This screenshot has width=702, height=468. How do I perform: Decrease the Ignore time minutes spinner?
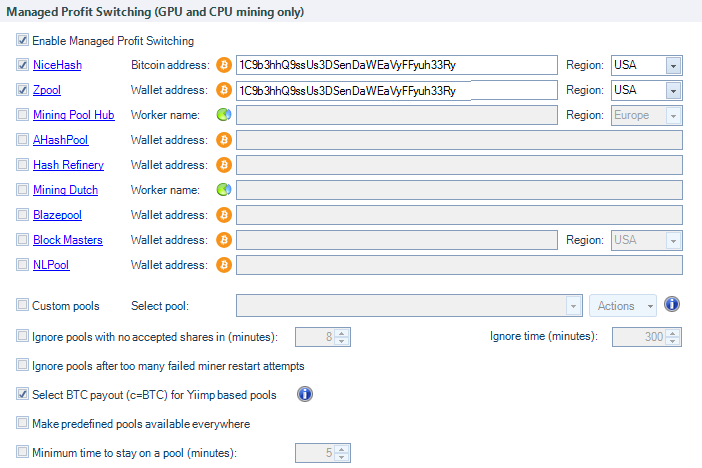coord(672,341)
